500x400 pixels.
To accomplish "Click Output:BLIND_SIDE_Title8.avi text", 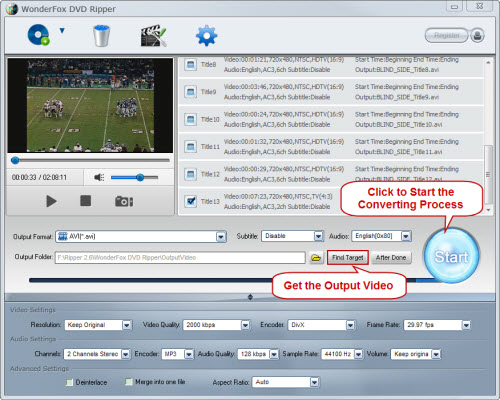I will coord(397,70).
